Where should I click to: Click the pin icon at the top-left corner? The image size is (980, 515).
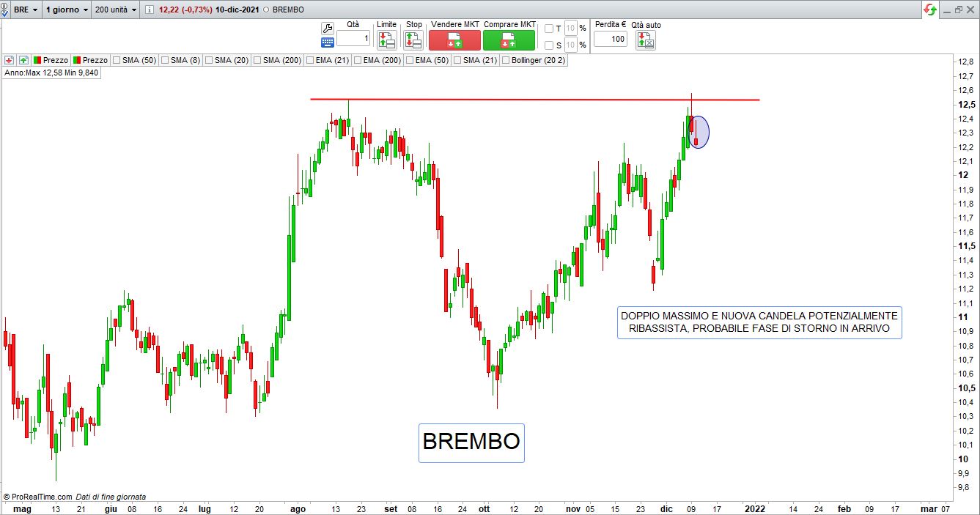pyautogui.click(x=6, y=10)
